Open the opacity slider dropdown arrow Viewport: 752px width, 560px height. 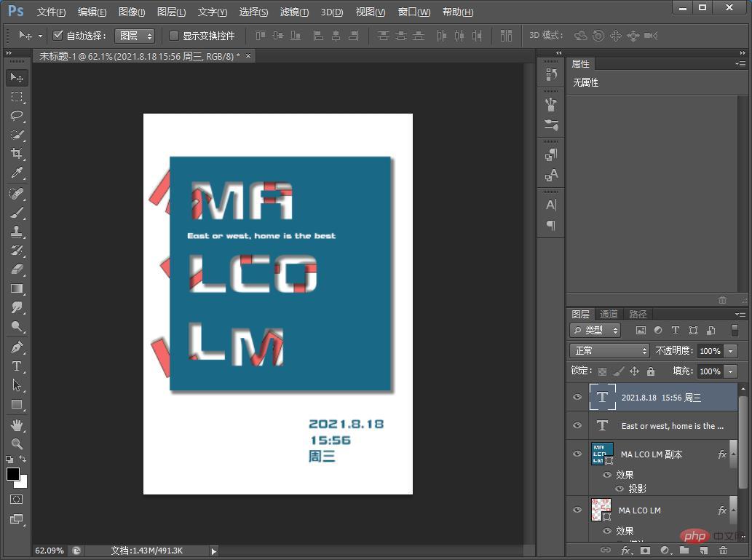coord(731,351)
